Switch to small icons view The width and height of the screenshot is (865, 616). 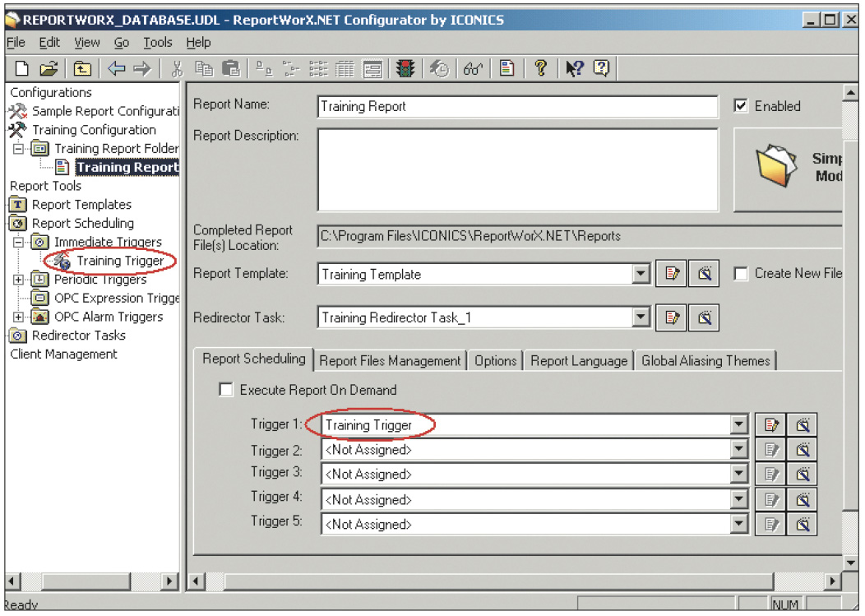pos(291,68)
